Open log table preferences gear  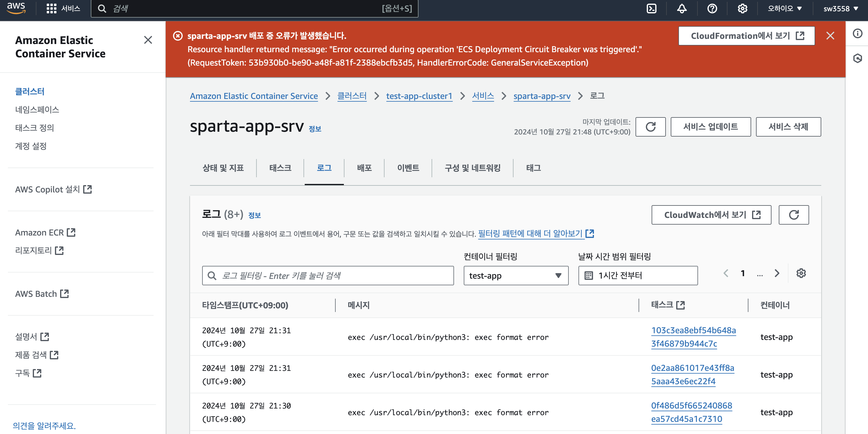(x=801, y=273)
